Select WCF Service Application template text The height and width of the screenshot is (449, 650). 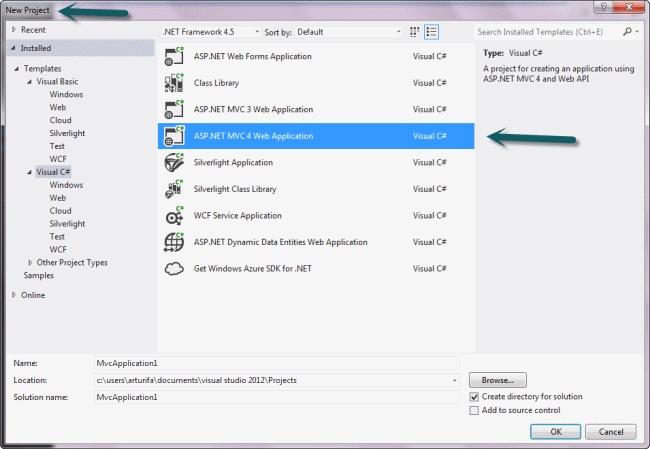(x=238, y=216)
